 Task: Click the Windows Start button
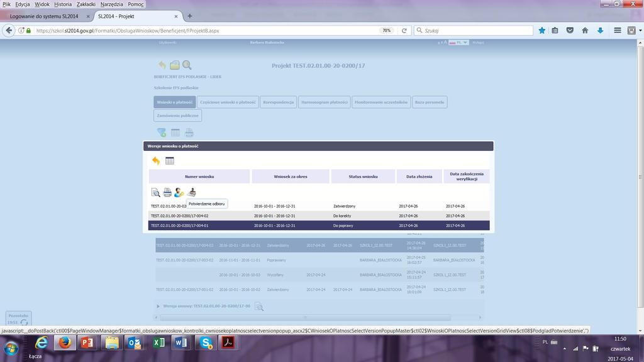coord(11,348)
